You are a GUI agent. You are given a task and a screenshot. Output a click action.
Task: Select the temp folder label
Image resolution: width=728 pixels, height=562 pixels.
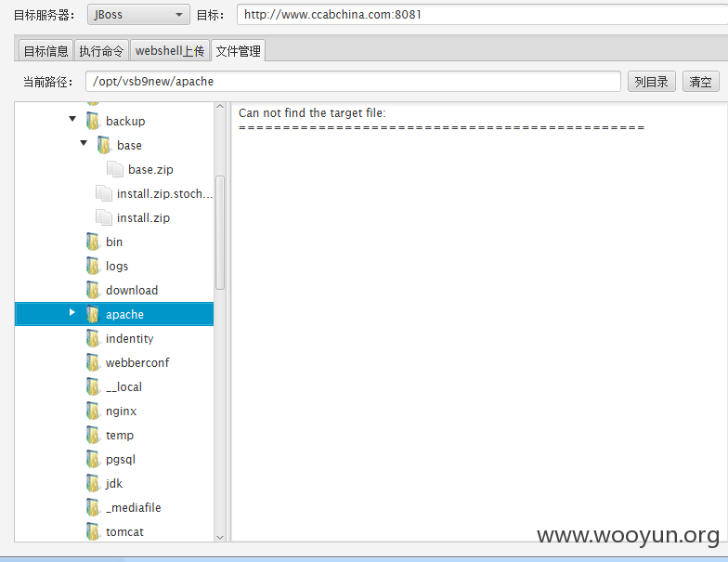(x=119, y=436)
